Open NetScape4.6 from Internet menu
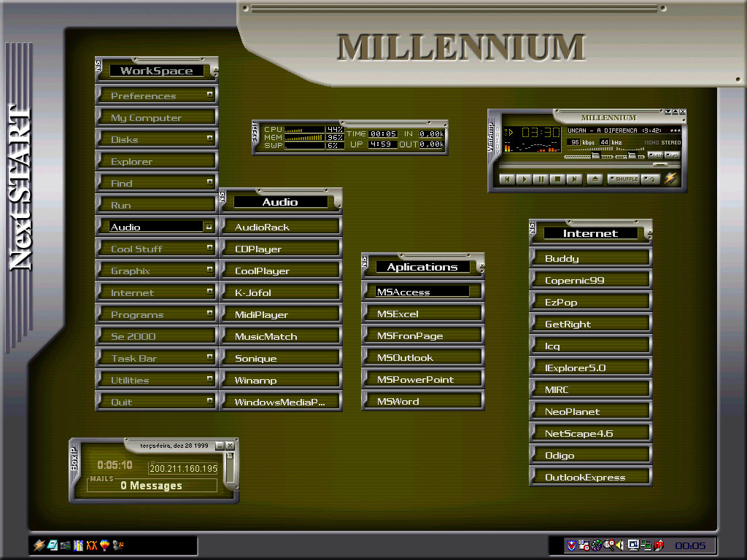 (591, 433)
